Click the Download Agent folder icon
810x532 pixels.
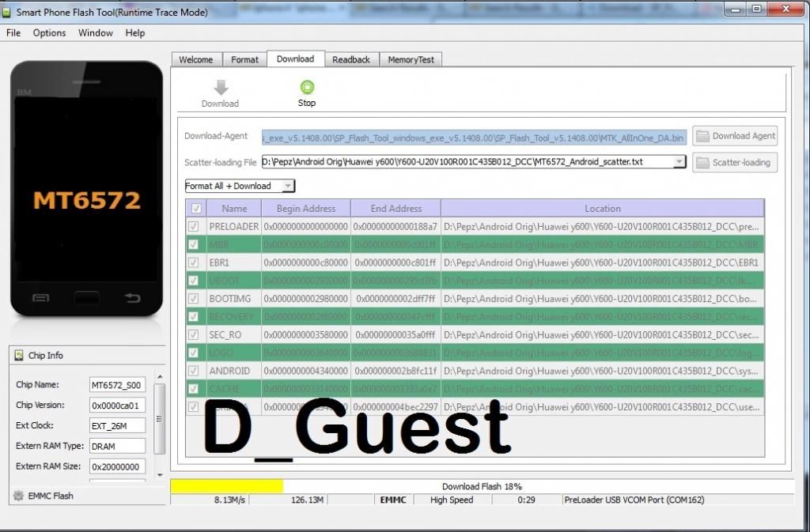(x=702, y=136)
